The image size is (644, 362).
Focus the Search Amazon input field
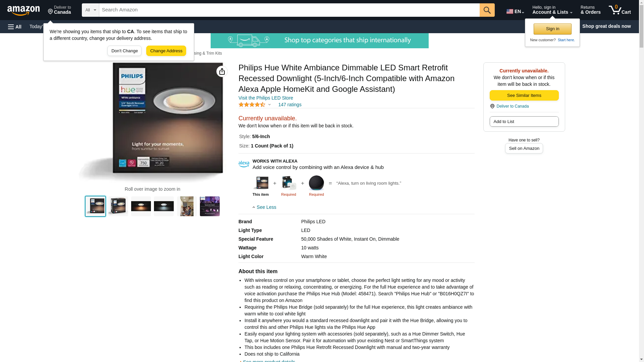click(x=289, y=10)
